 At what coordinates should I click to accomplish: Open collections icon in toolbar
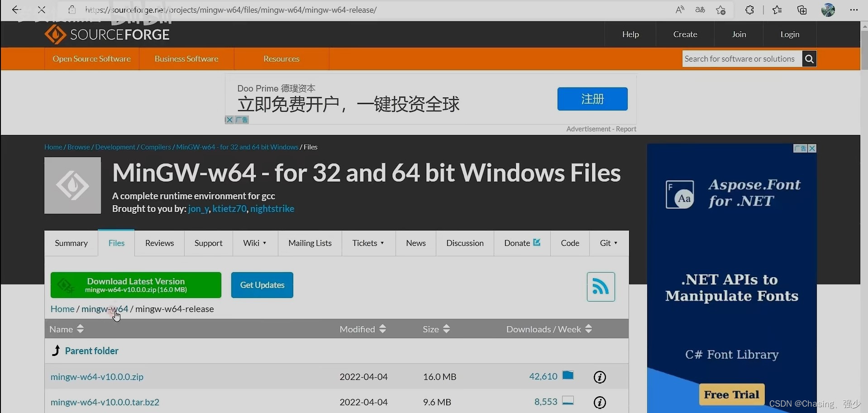pos(802,10)
